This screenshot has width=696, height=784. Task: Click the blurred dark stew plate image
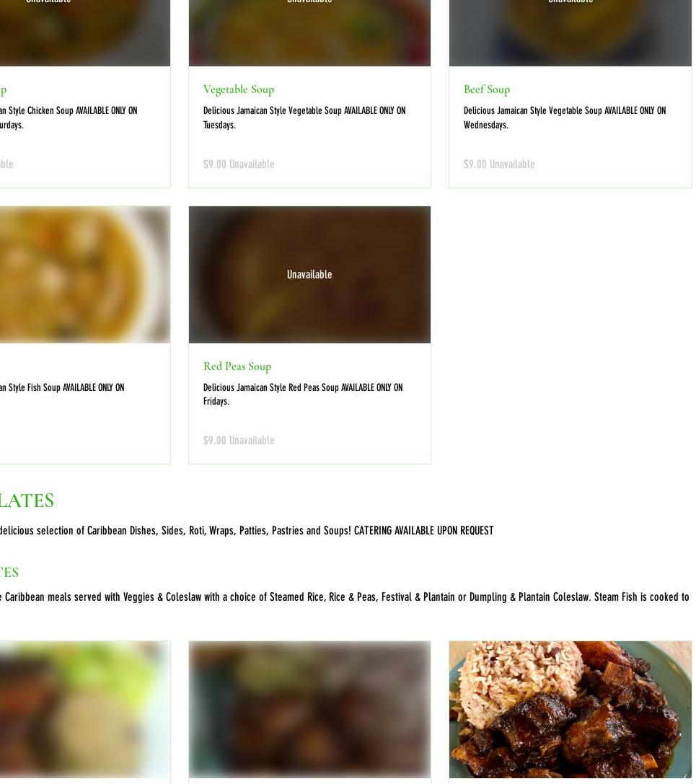(309, 709)
